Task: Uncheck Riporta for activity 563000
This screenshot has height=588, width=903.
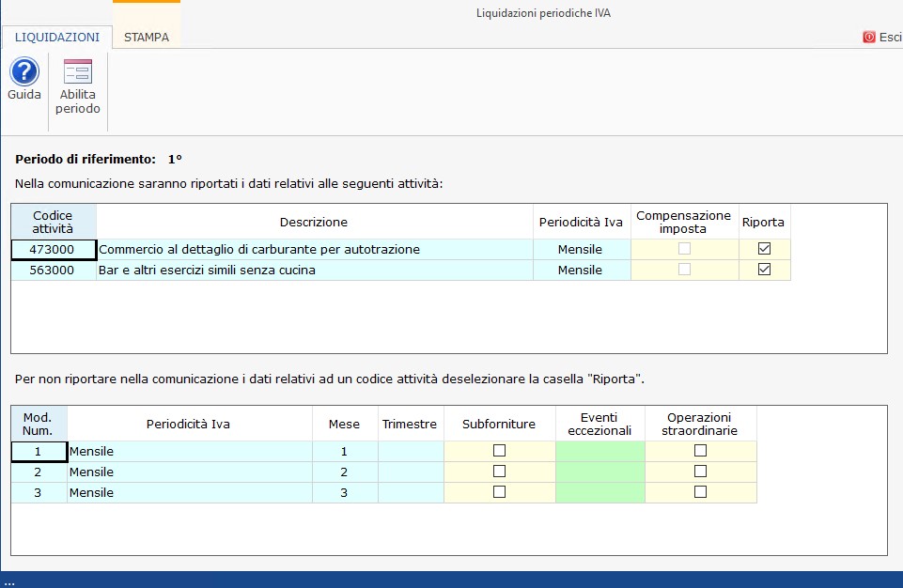Action: coord(764,270)
